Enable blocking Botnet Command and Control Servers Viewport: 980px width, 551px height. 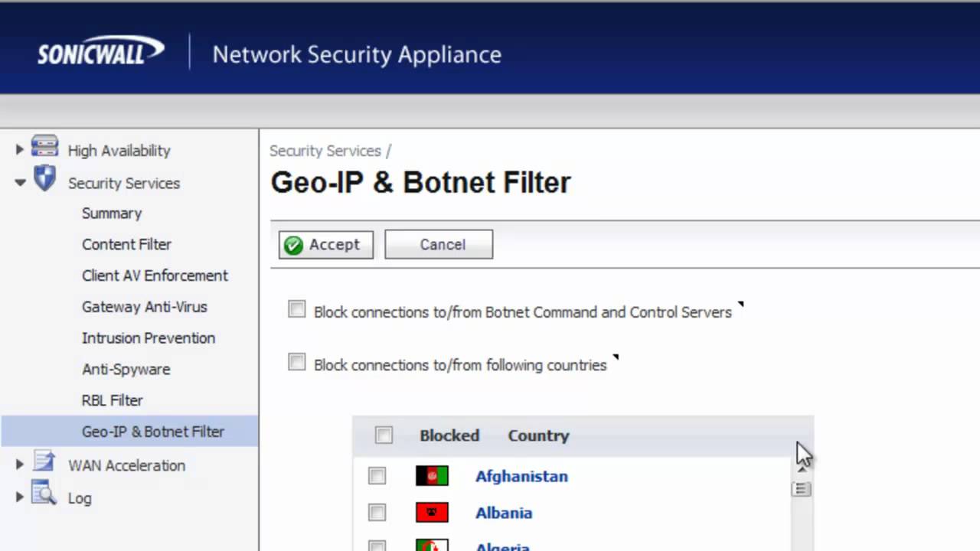297,309
